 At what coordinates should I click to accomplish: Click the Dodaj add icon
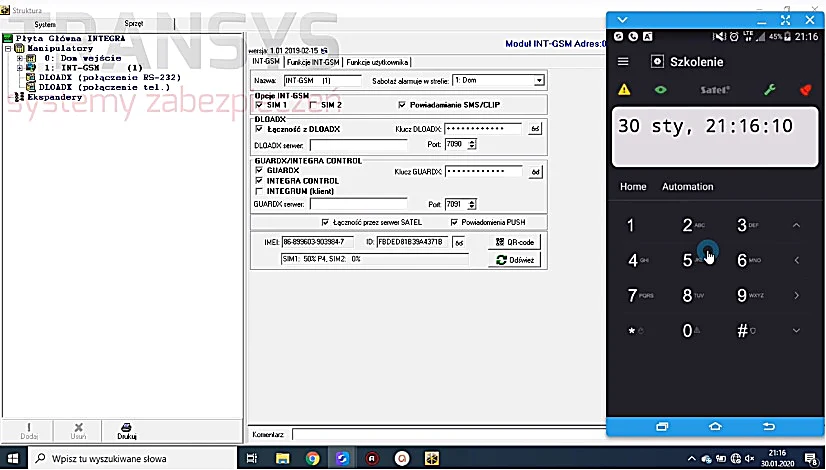[29, 430]
